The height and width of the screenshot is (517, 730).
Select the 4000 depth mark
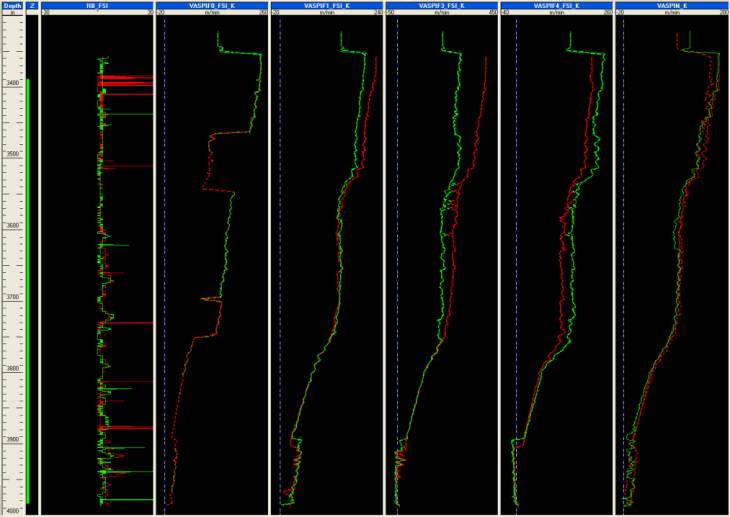[x=13, y=511]
